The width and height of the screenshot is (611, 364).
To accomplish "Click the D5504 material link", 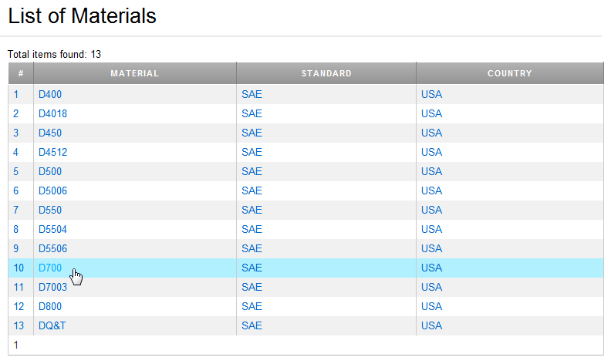I will (x=52, y=229).
